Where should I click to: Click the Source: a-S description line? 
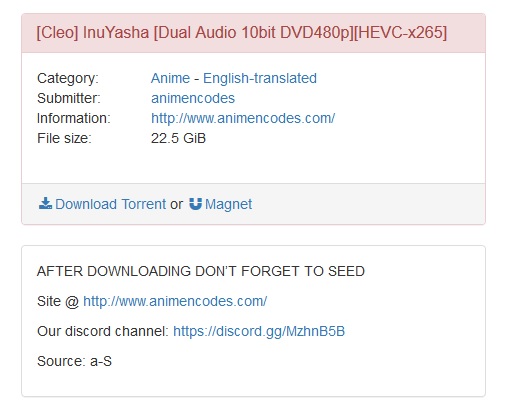click(74, 361)
